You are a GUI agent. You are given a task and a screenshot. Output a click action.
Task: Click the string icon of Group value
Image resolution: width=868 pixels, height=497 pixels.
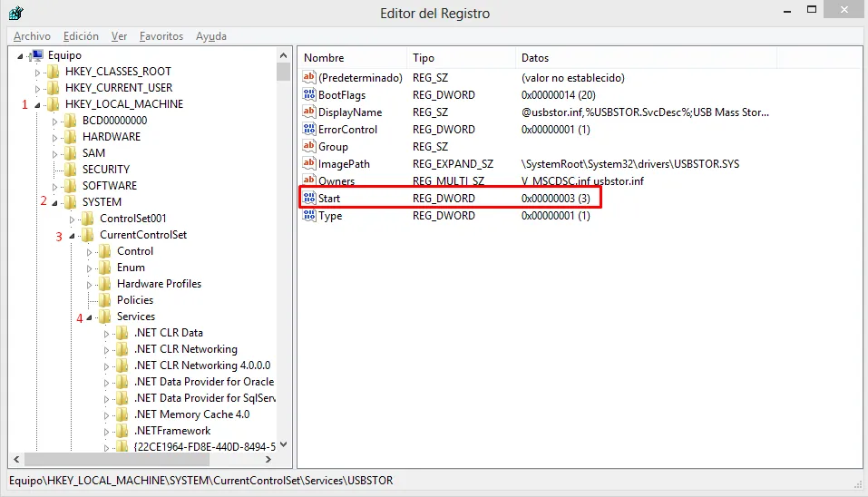pos(309,146)
